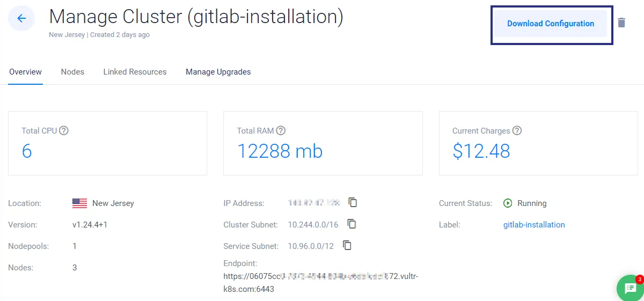Viewport: 644px width, 301px height.
Task: Open the Linked Resources tab
Action: (135, 72)
